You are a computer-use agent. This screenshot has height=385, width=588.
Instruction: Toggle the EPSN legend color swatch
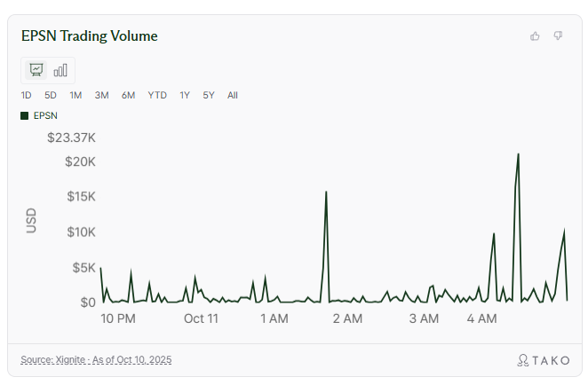[24, 115]
